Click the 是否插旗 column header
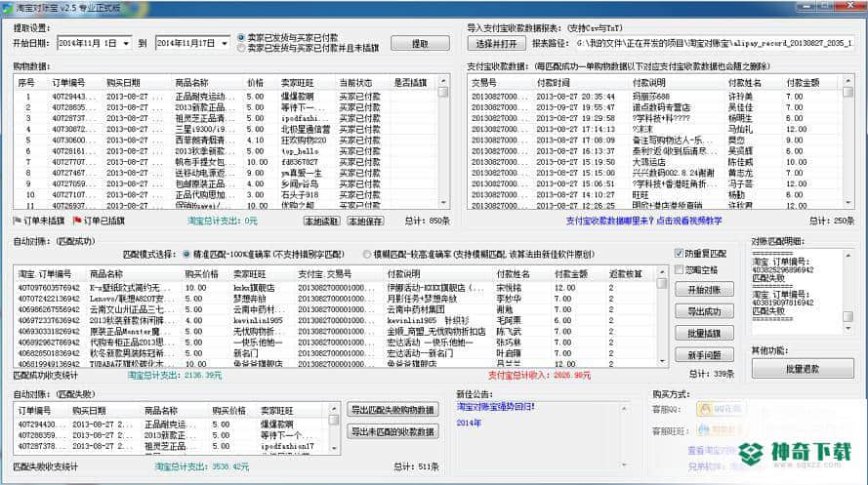 coord(410,82)
